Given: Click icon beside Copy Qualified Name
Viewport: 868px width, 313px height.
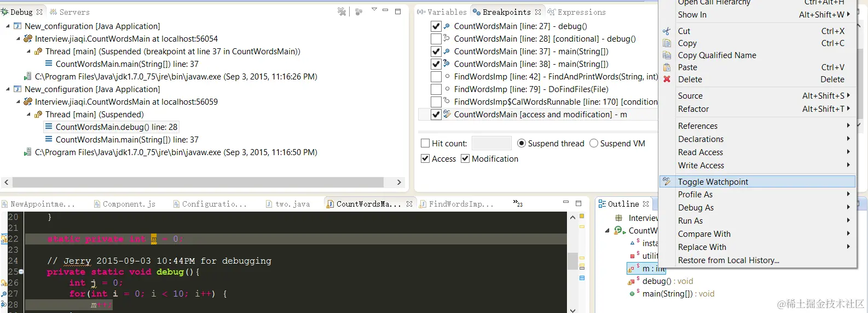Looking at the screenshot, I should point(667,55).
